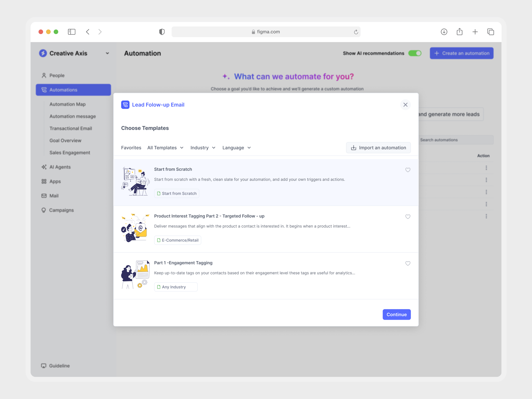
Task: Select the Mail envelope icon
Action: click(x=44, y=196)
